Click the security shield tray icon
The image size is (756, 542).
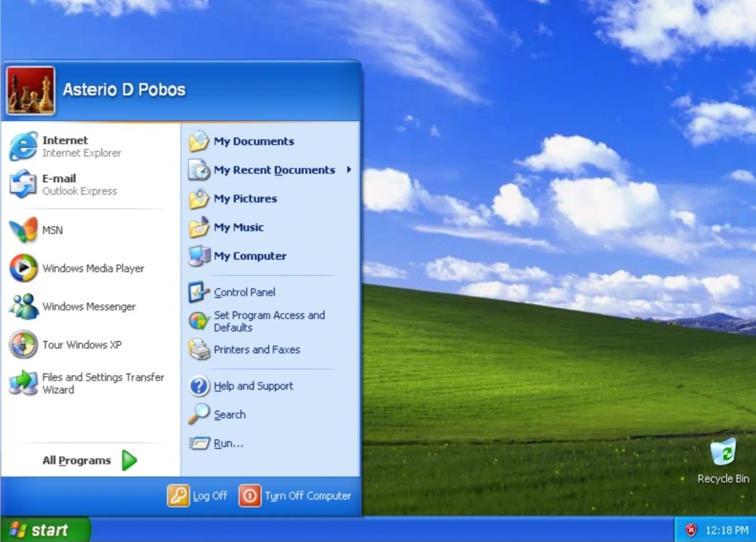pyautogui.click(x=691, y=531)
